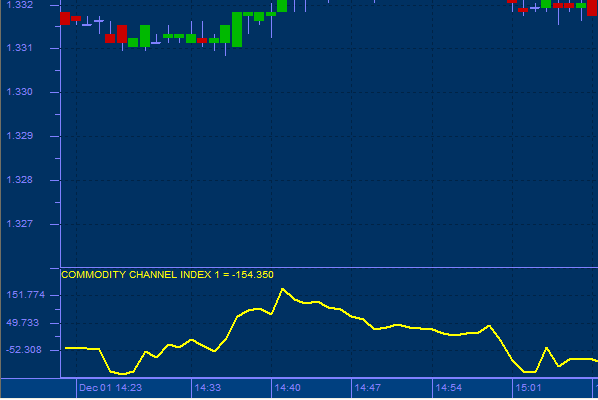Click the 1.328 price axis label
This screenshot has width=598, height=400.
19,180
